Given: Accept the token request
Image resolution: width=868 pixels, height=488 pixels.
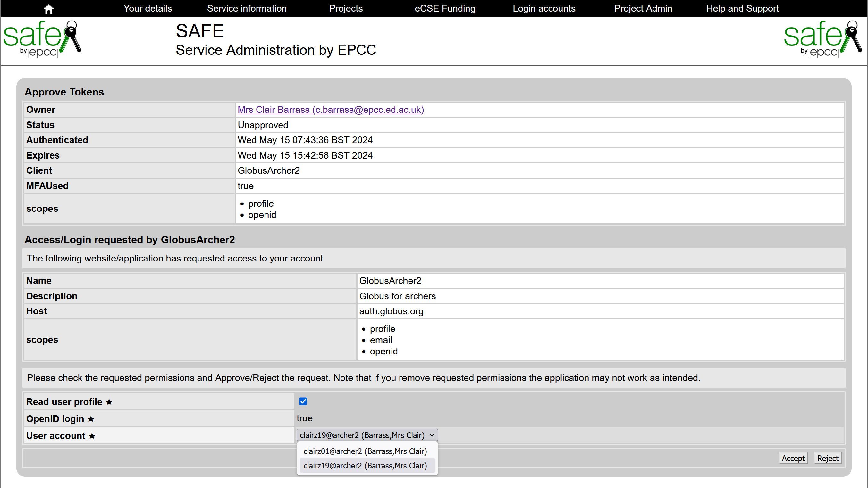Looking at the screenshot, I should [x=793, y=459].
